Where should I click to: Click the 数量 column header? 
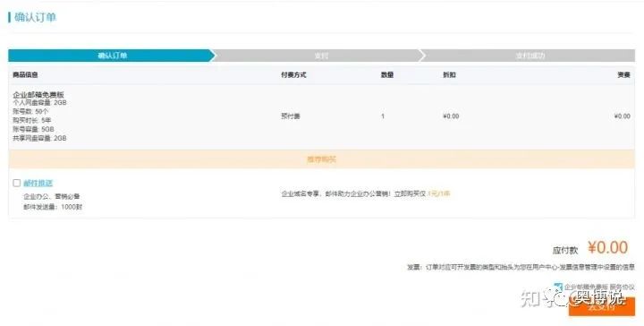click(387, 75)
